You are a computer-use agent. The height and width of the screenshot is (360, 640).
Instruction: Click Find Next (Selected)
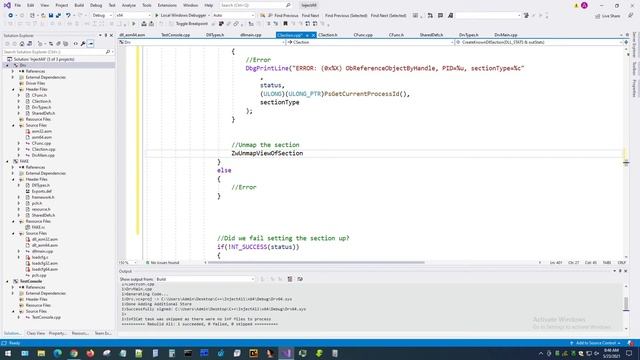pyautogui.click(x=388, y=16)
